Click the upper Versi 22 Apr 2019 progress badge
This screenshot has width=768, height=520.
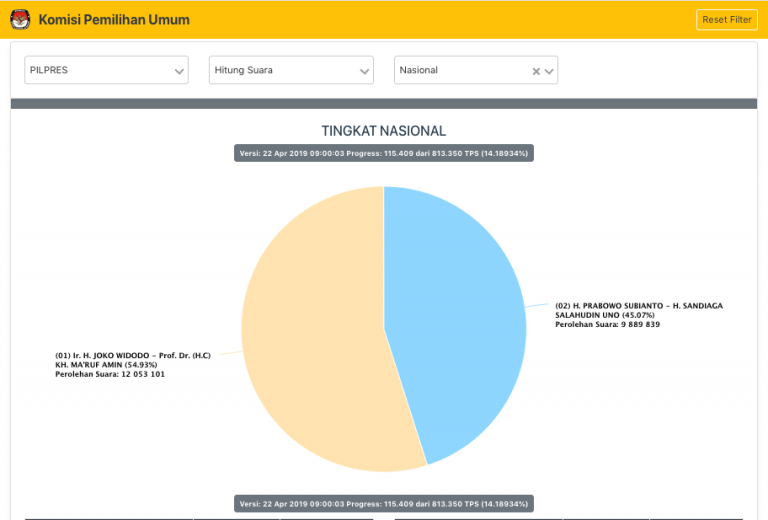coord(384,153)
